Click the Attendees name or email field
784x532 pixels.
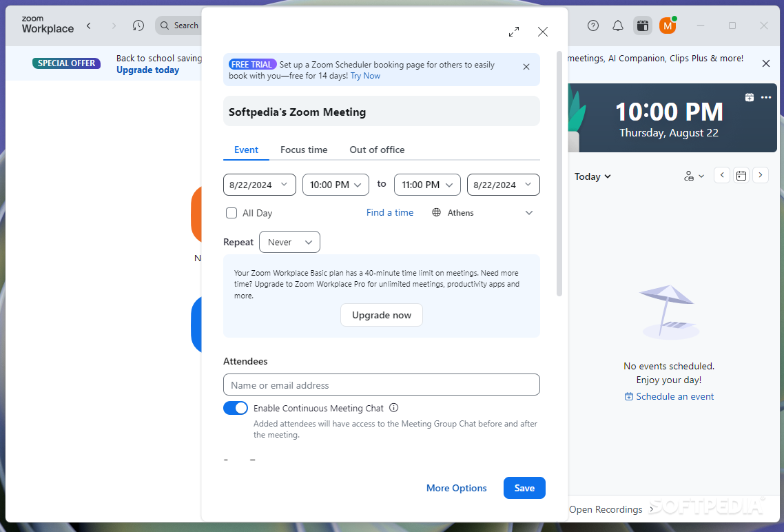382,385
